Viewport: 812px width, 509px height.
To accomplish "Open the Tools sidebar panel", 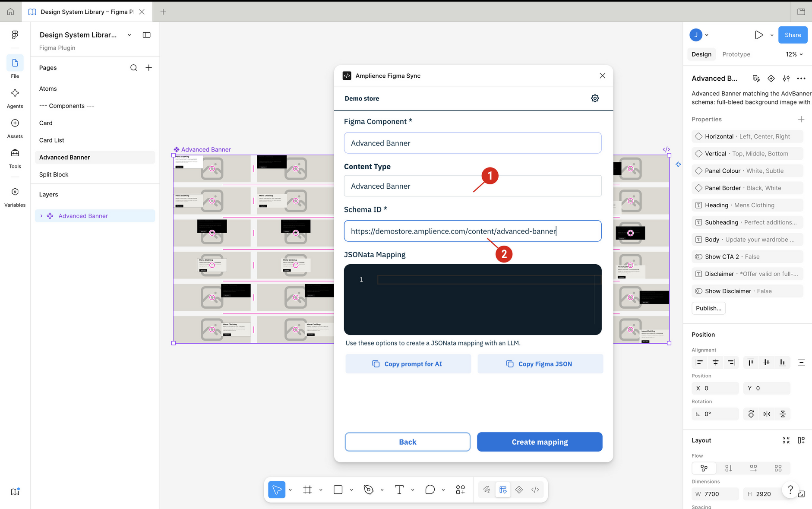I will (15, 158).
